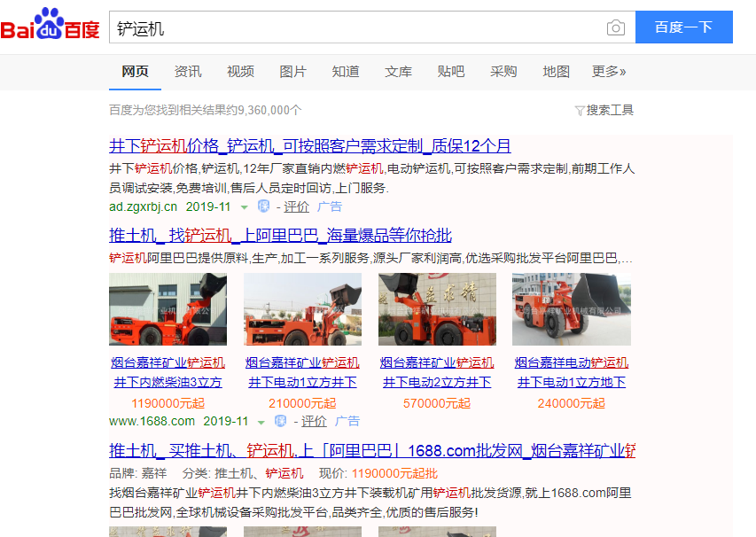The height and width of the screenshot is (537, 756).
Task: Open the 知道 tab
Action: [x=346, y=72]
